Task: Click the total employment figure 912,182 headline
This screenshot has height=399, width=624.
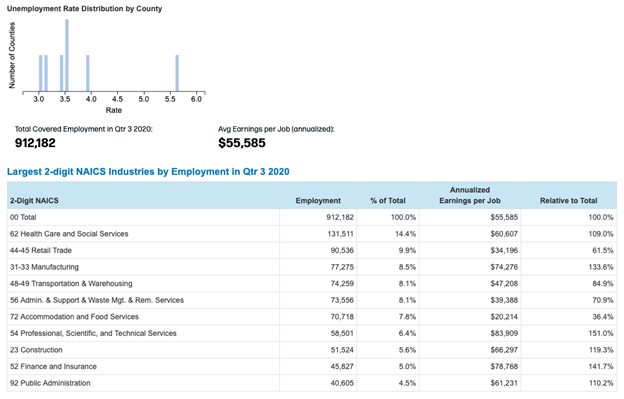Action: click(x=35, y=143)
